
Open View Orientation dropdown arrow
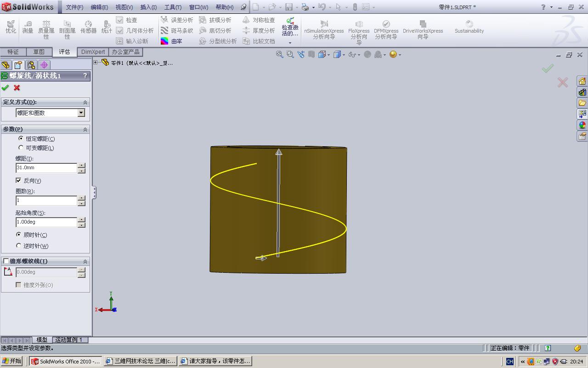(x=328, y=55)
